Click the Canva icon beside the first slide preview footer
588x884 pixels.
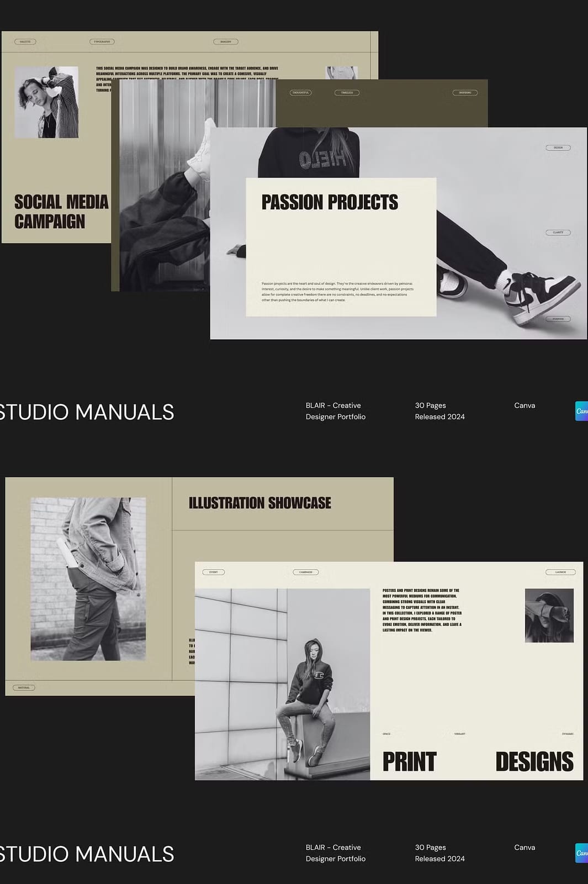[581, 411]
